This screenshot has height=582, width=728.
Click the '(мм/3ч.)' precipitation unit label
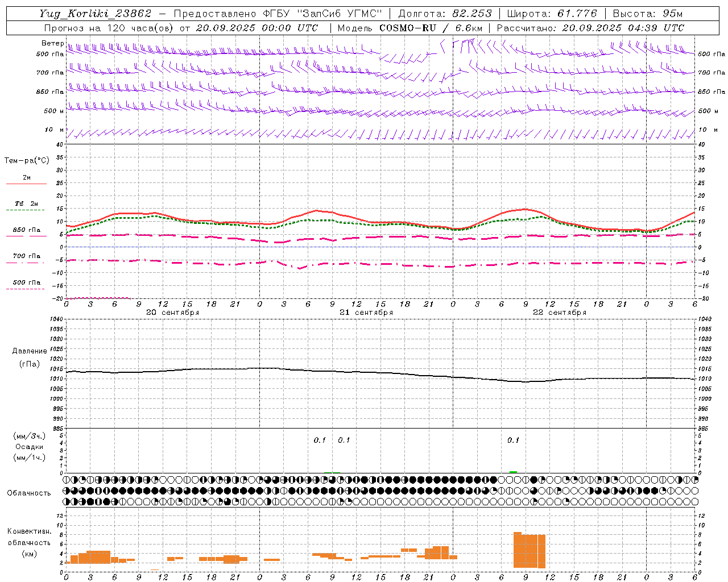30,436
